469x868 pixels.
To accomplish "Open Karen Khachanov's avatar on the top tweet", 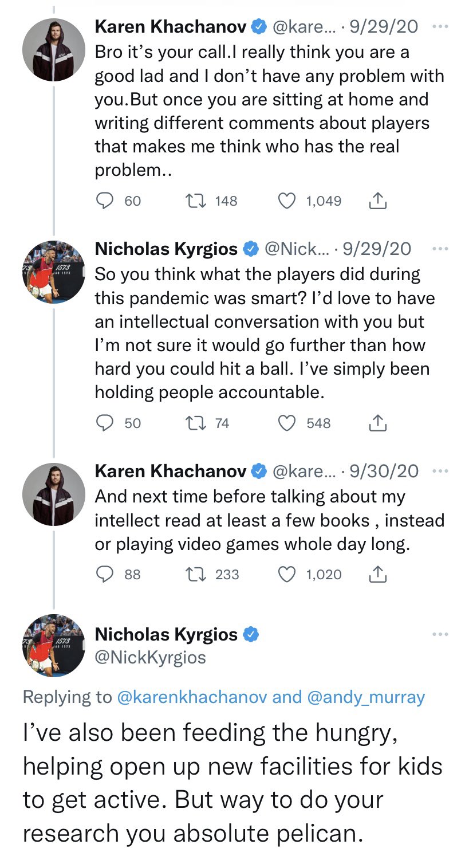I will (53, 49).
